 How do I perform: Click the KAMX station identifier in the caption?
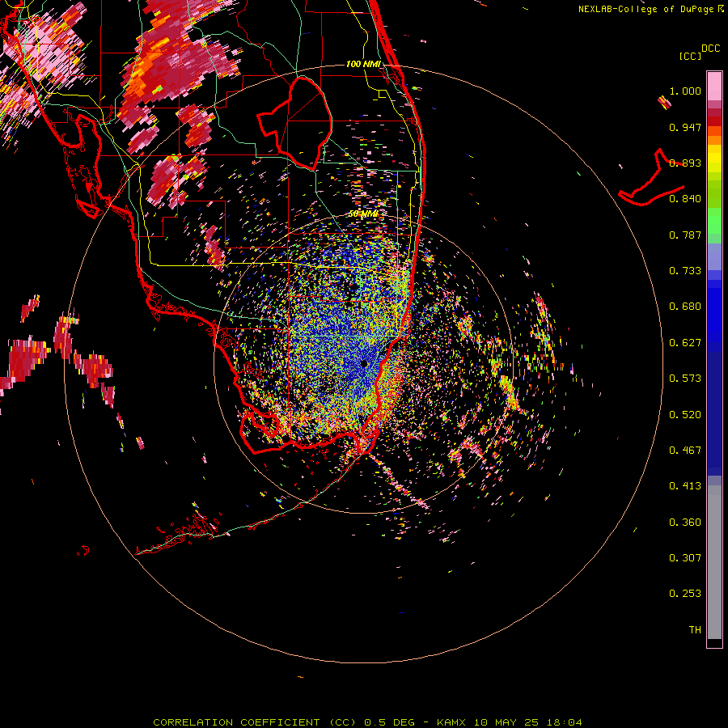(x=452, y=722)
